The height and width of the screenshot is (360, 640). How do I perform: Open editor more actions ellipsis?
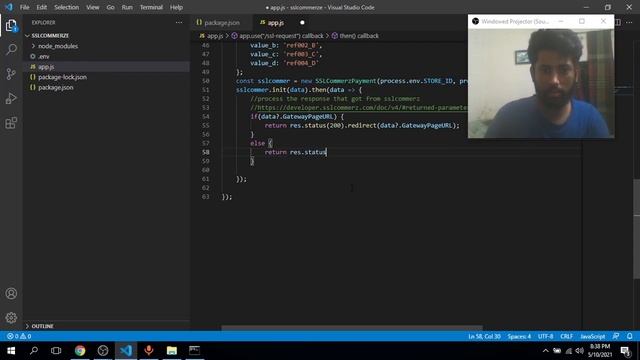click(x=629, y=22)
